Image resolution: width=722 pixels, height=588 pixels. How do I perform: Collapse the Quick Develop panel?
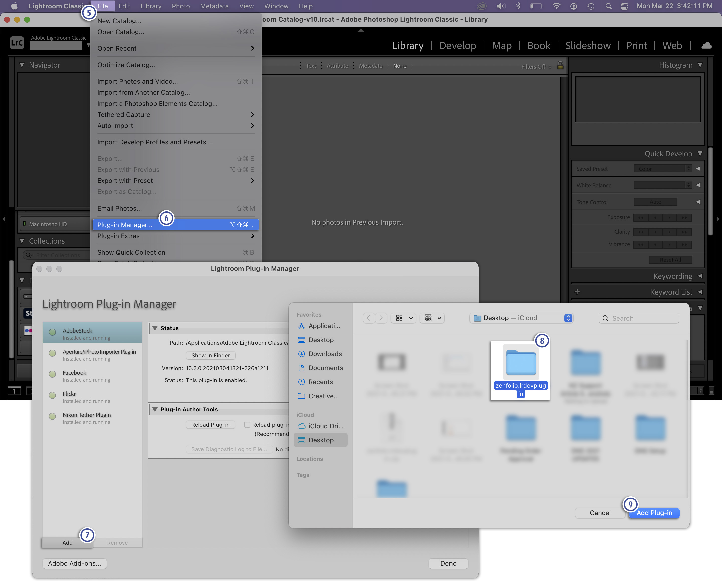coord(700,153)
